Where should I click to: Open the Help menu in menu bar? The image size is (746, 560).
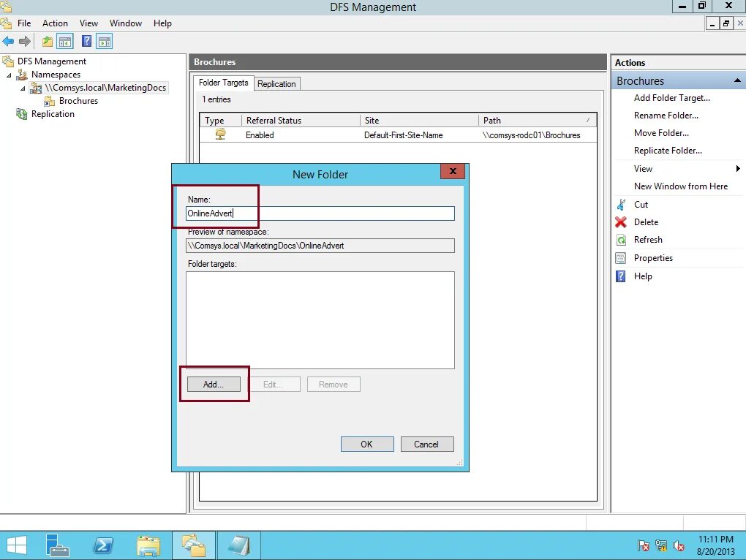[162, 23]
